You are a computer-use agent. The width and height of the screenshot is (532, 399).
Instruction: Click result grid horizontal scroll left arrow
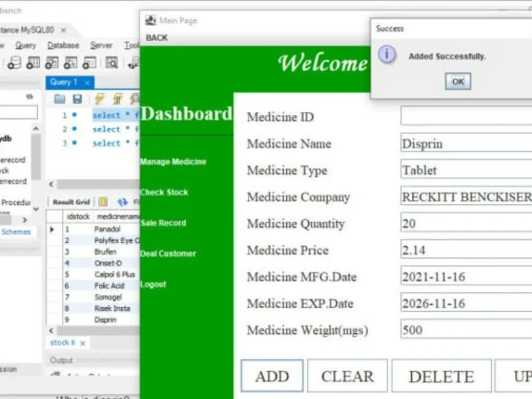coord(51,330)
